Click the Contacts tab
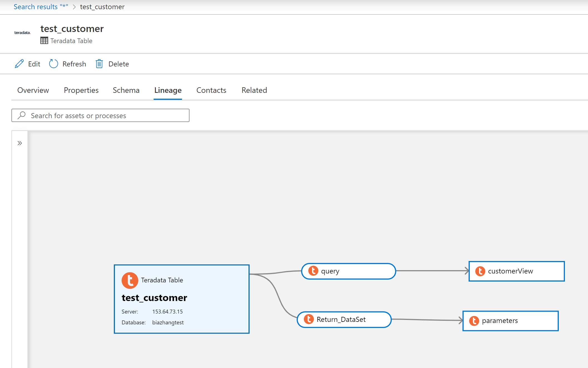 coord(211,90)
